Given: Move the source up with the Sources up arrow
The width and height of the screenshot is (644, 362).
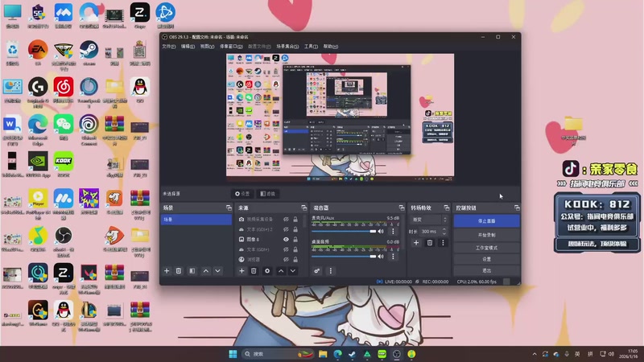Looking at the screenshot, I should [x=281, y=271].
